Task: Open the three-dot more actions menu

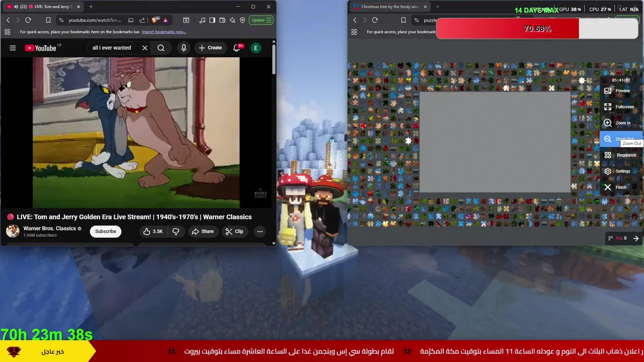Action: (x=260, y=231)
